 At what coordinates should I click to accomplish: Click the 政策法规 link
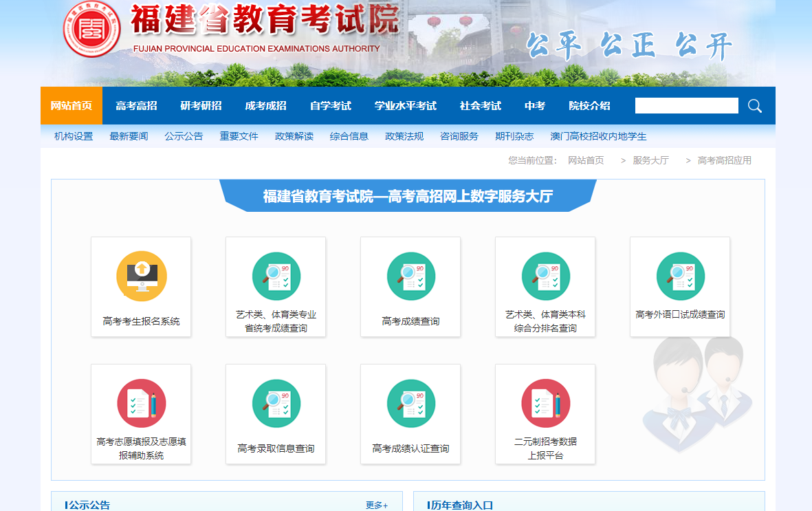click(404, 136)
